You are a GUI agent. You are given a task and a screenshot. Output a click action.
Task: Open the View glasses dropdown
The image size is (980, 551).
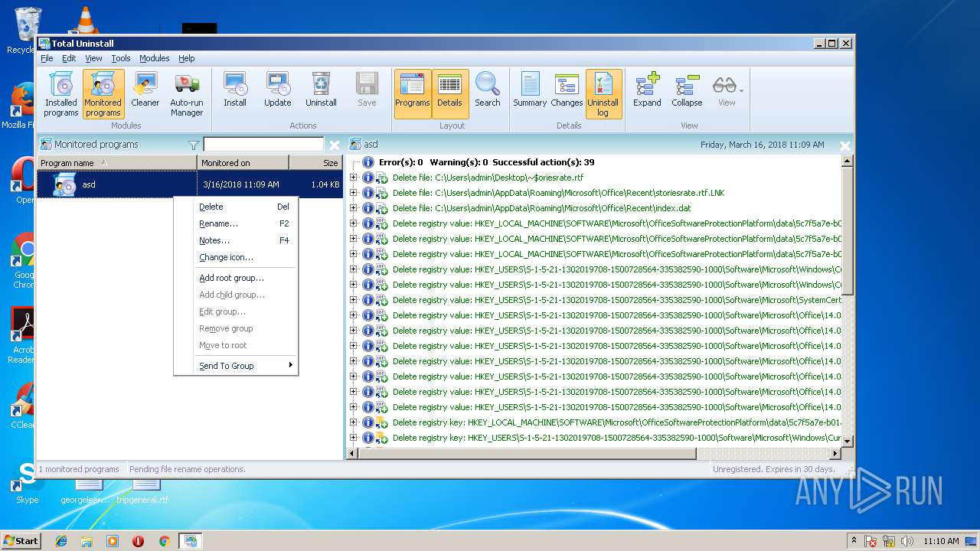[727, 90]
